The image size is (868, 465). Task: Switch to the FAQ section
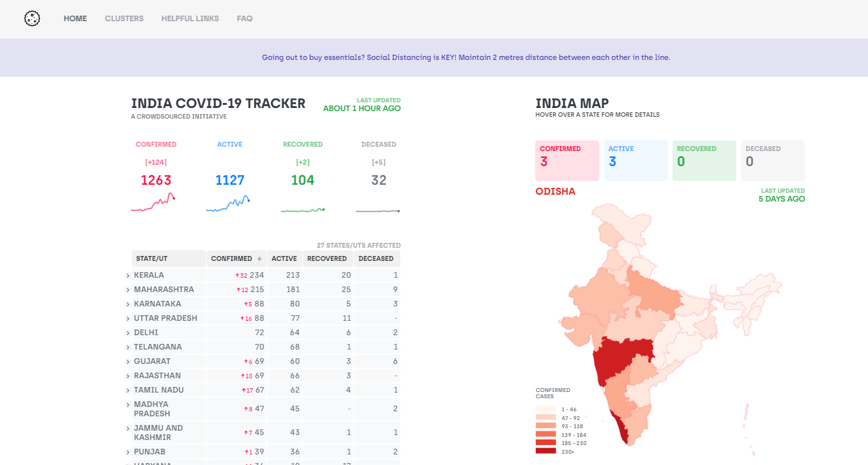(244, 18)
